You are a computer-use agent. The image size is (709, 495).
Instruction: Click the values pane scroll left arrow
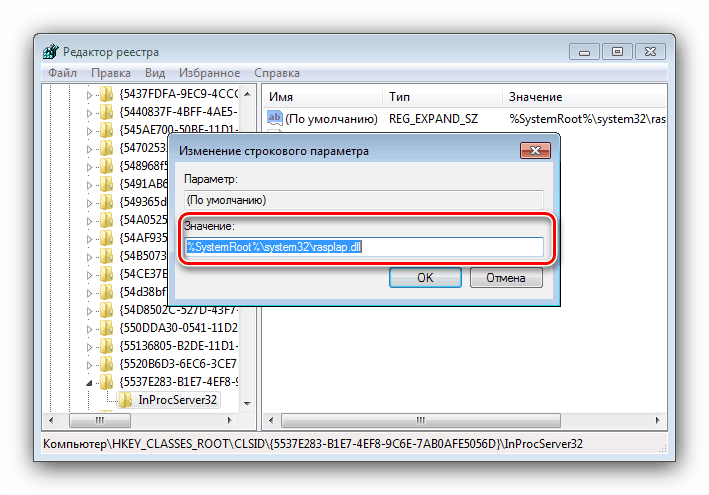click(x=271, y=420)
